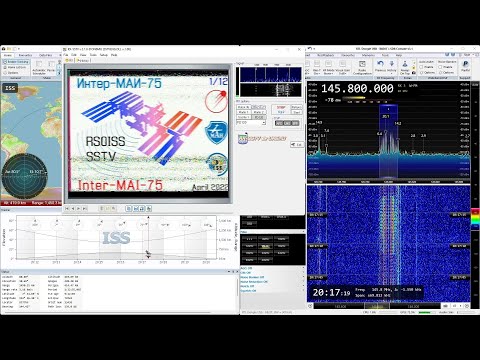Viewport: 480px width, 360px height.
Task: Open Noise Blanker Options
Action: pyautogui.click(x=446, y=72)
